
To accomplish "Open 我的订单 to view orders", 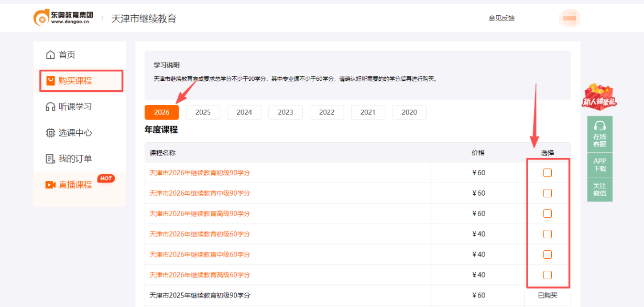I will [67, 158].
